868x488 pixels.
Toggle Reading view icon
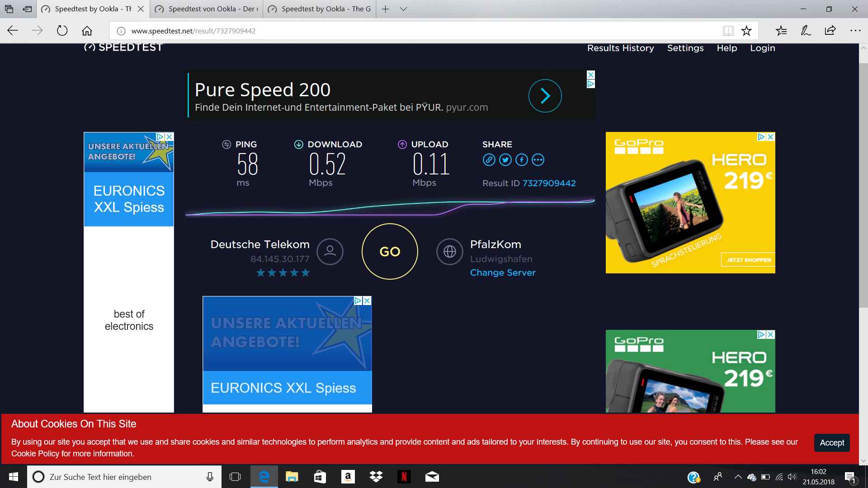coord(728,31)
